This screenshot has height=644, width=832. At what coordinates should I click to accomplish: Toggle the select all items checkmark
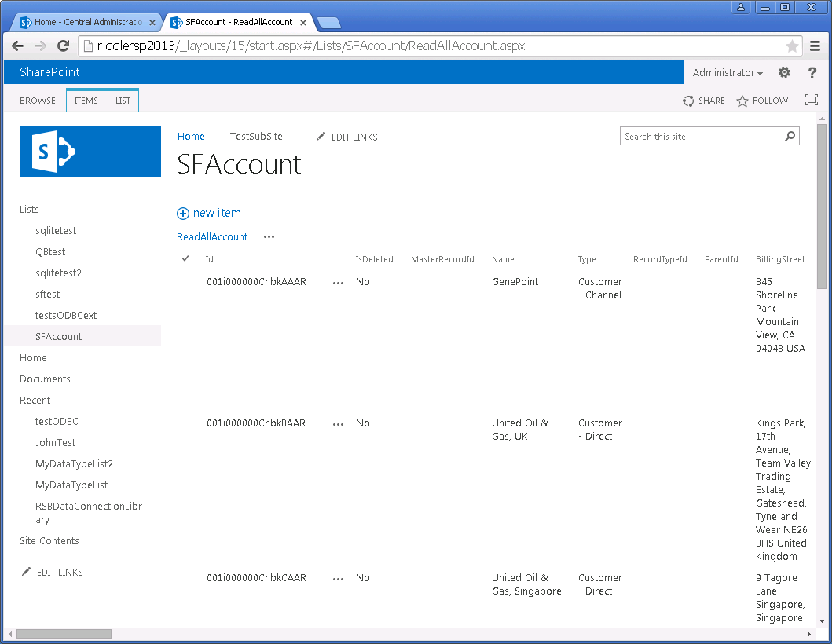point(185,258)
